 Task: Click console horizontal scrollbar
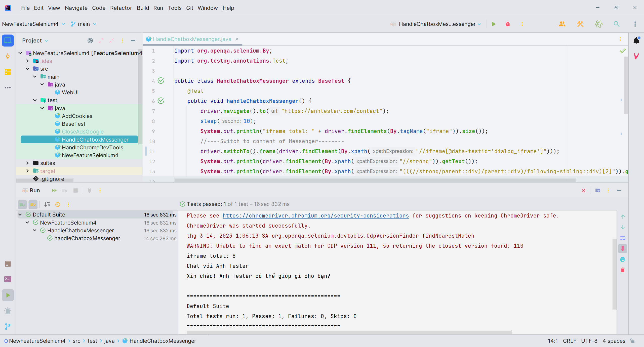point(349,332)
